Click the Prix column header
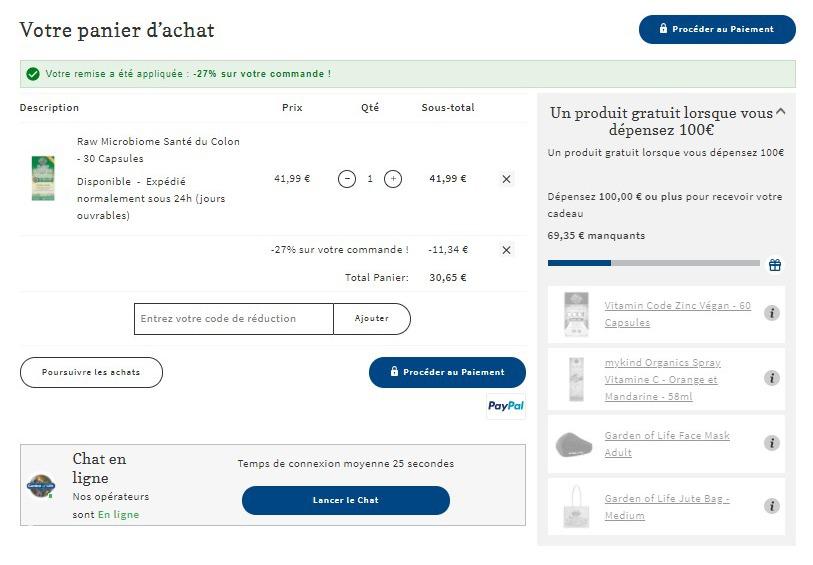The height and width of the screenshot is (565, 813). [292, 108]
